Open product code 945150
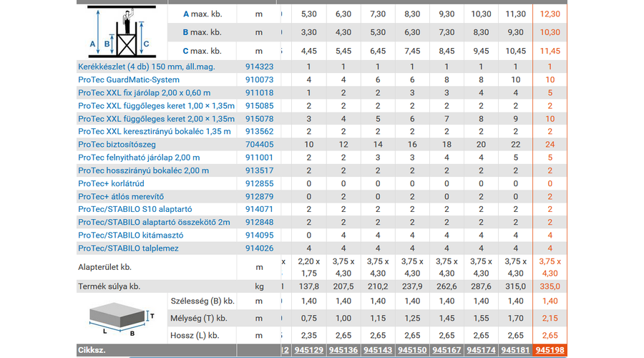Image resolution: width=644 pixels, height=358 pixels. pyautogui.click(x=412, y=350)
